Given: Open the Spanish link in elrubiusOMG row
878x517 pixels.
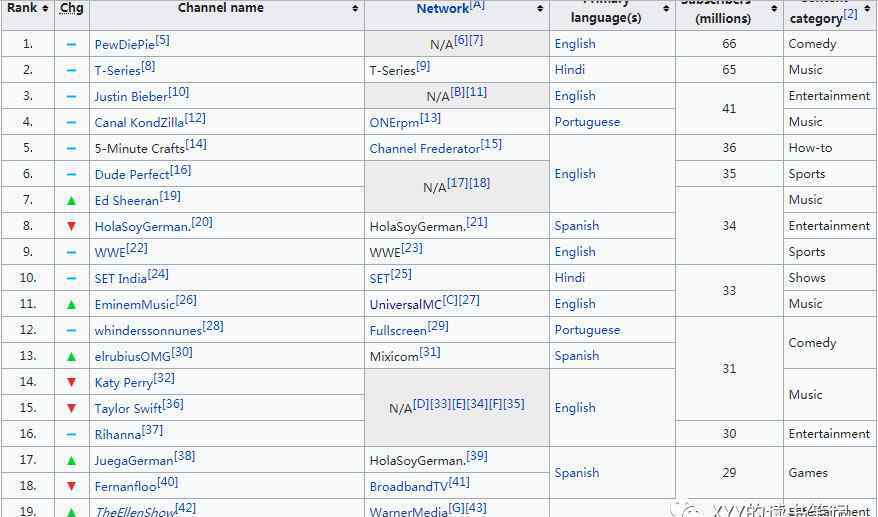Looking at the screenshot, I should (x=577, y=356).
